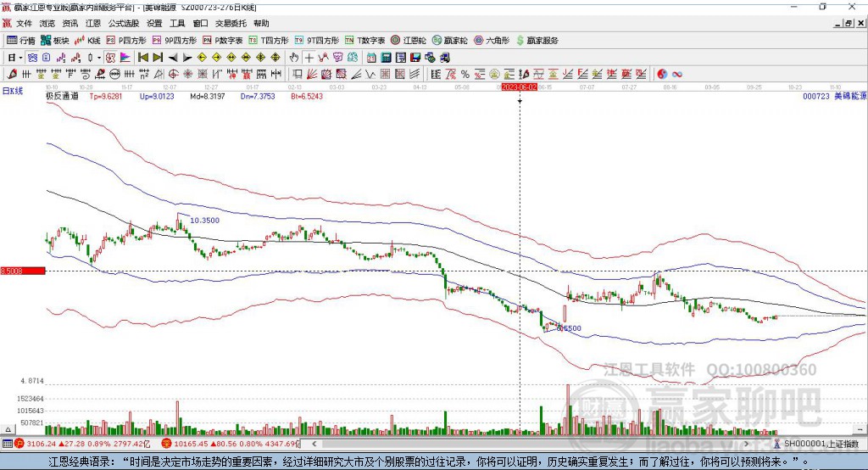This screenshot has width=868, height=470.
Task: Click the blue infinity loop icon
Action: pyautogui.click(x=677, y=75)
